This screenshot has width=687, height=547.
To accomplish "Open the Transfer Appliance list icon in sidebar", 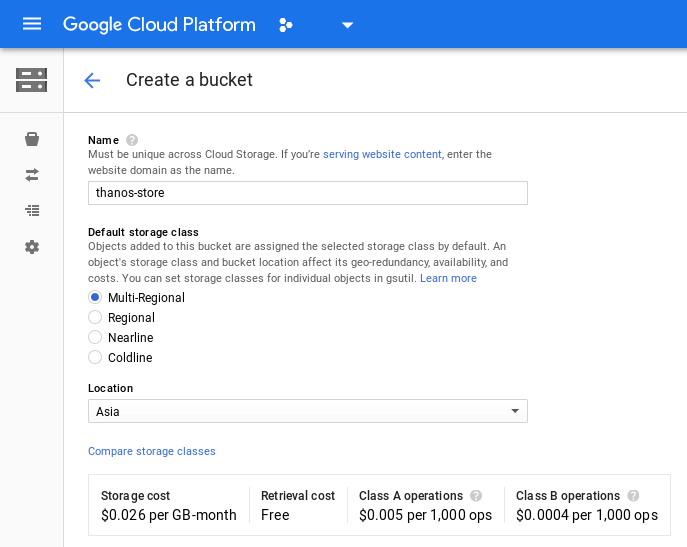I will pos(32,211).
